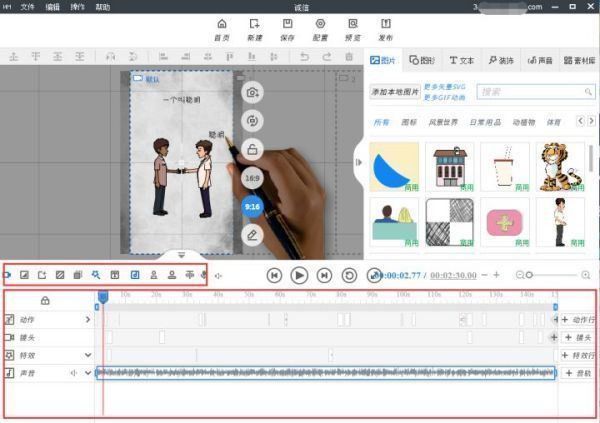Zoom in timeline with right magnifier

[585, 275]
